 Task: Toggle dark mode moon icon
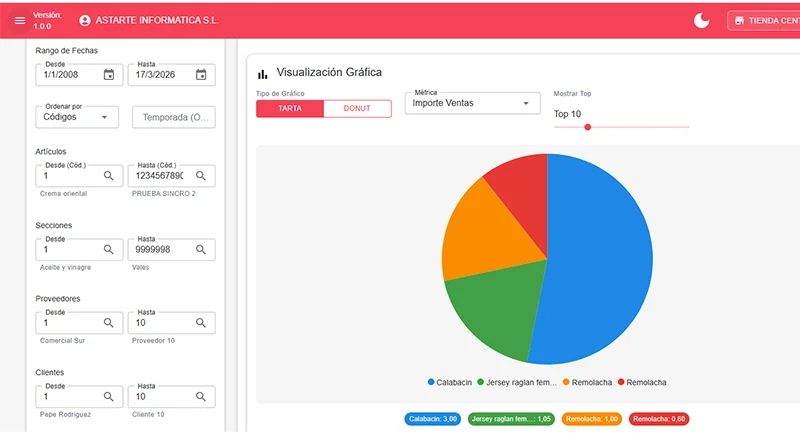702,20
